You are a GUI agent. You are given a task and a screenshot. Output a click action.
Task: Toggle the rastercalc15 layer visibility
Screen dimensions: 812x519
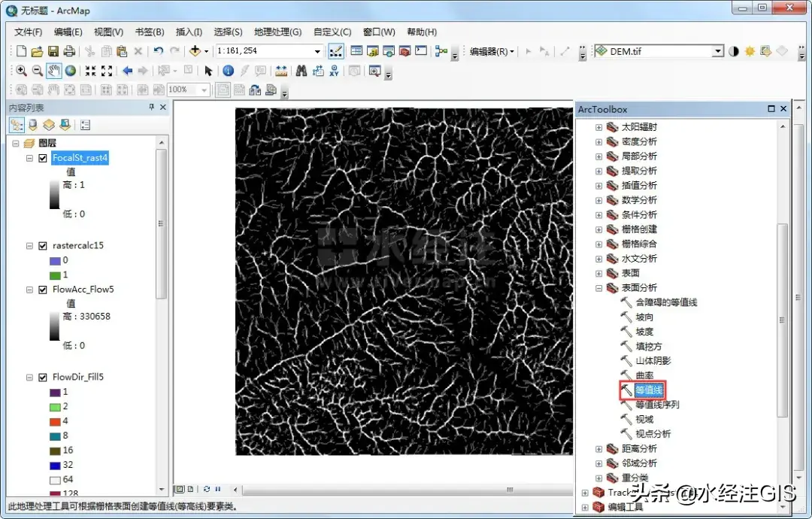[x=42, y=246]
